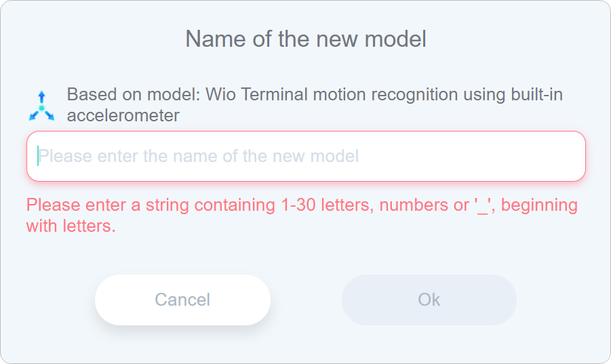Click the 'Please enter the name' placeholder text
The height and width of the screenshot is (364, 611).
pos(198,157)
